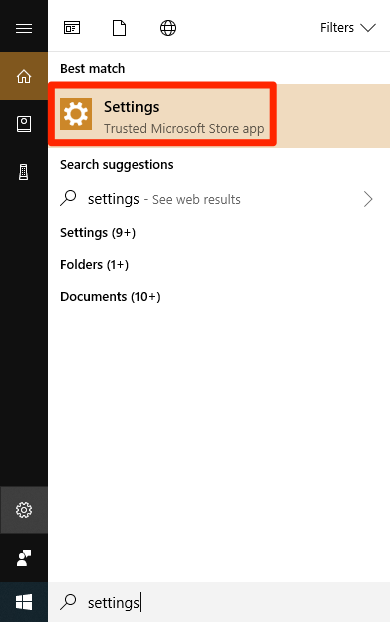Expand the hamburger menu in the sidebar
The width and height of the screenshot is (390, 622).
click(24, 28)
